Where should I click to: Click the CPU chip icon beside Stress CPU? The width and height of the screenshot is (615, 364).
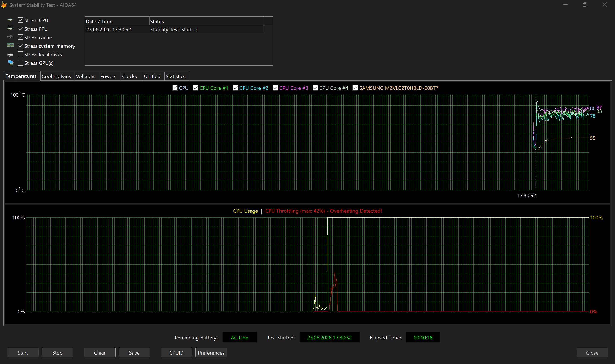[x=10, y=20]
